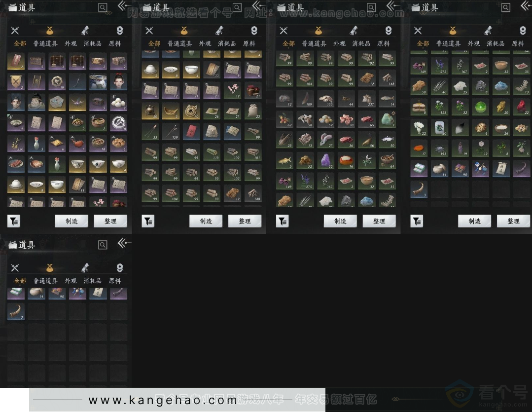Switch to the 原料 tab in the bottom-left panel
Screen dimensions: 532x412
[x=115, y=281]
